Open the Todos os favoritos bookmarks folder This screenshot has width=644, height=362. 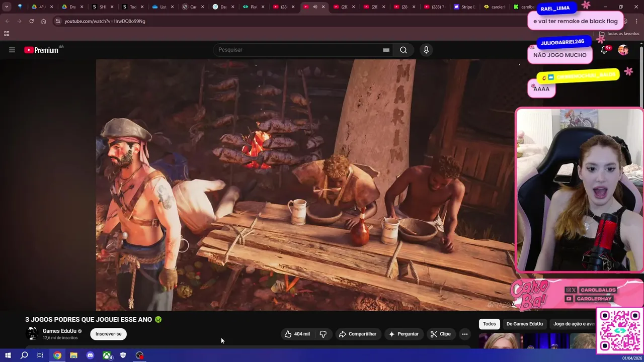click(619, 34)
